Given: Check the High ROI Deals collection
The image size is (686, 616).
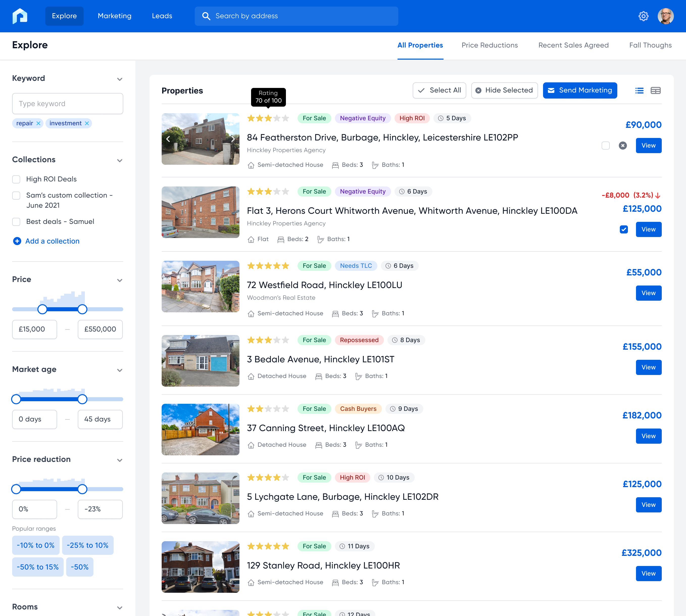Looking at the screenshot, I should [16, 179].
